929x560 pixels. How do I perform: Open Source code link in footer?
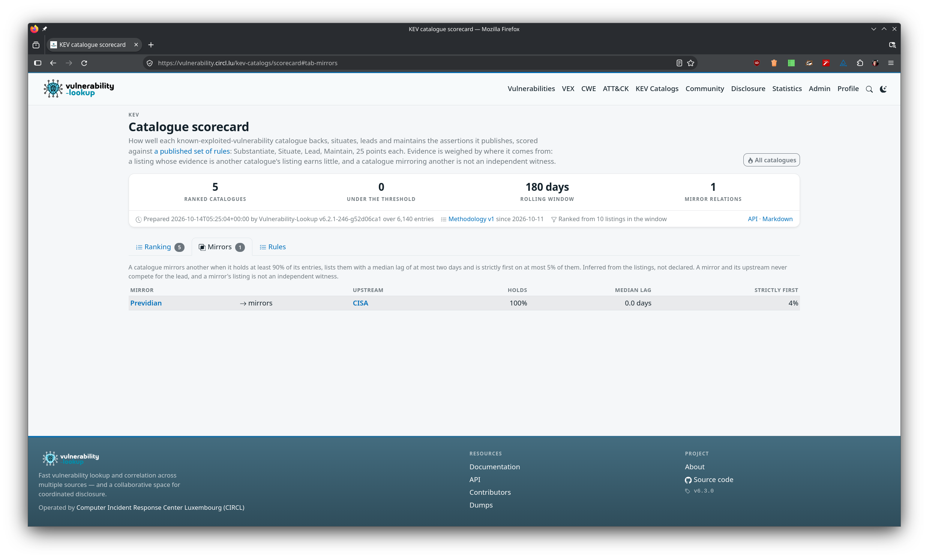709,480
